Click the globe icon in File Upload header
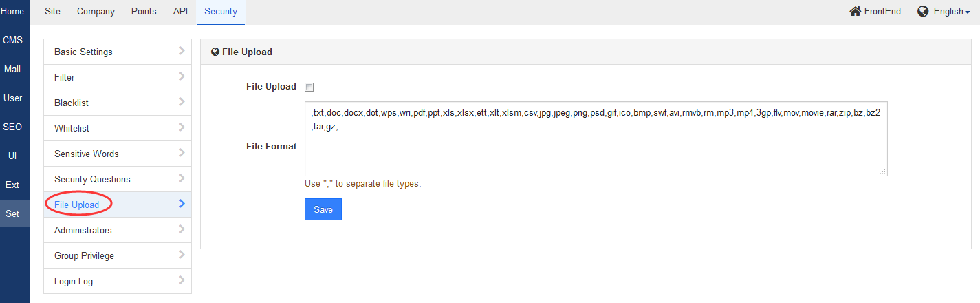This screenshot has height=303, width=980. 215,52
